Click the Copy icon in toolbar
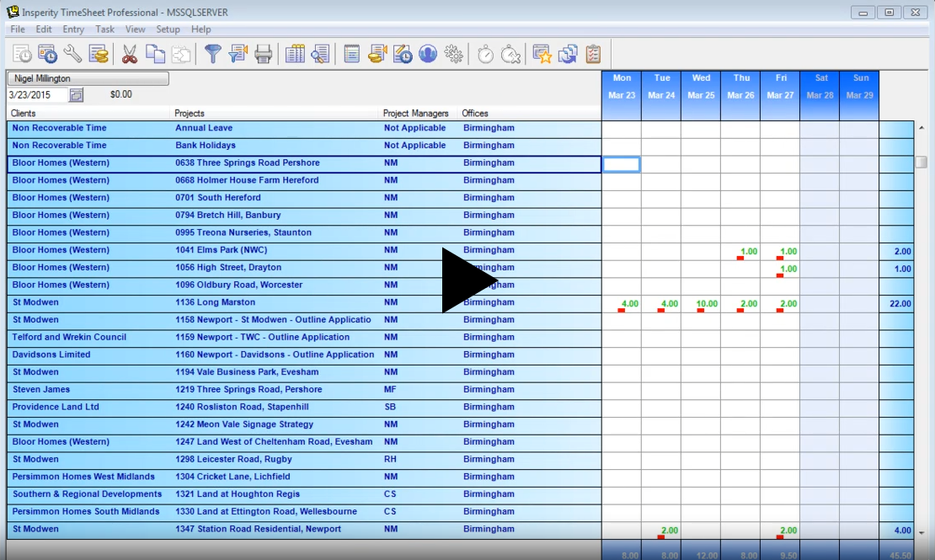935x560 pixels. pos(155,55)
